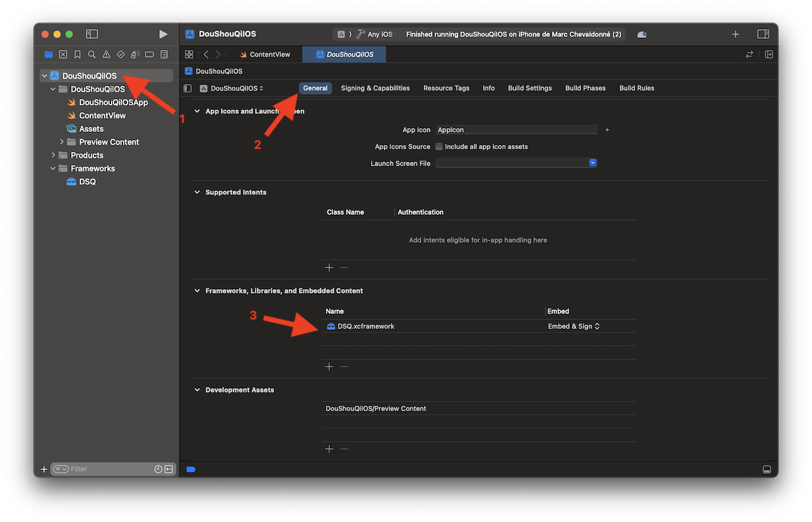Show source-controlled files filter icon
This screenshot has height=522, width=812.
coord(169,469)
